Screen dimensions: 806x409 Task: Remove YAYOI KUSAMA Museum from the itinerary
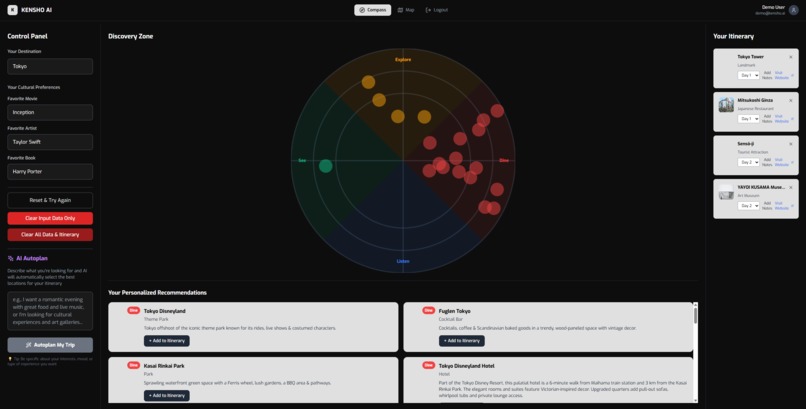pyautogui.click(x=791, y=188)
